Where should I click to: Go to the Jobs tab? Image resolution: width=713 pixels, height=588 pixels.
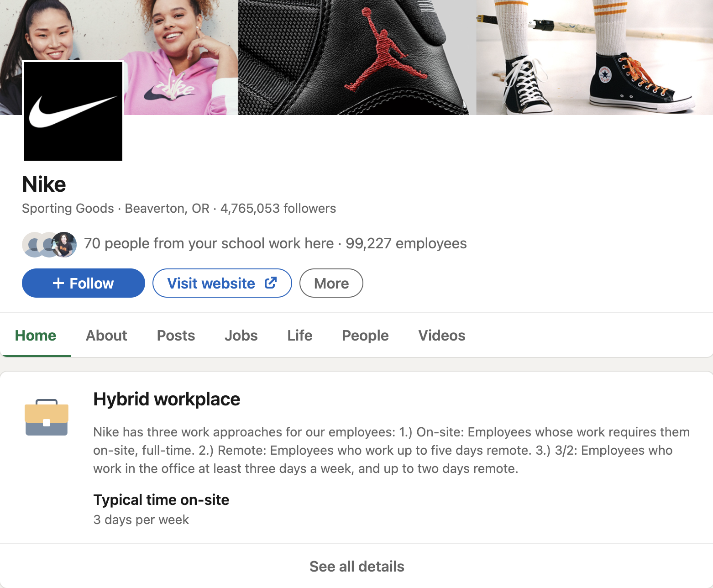[x=241, y=336]
